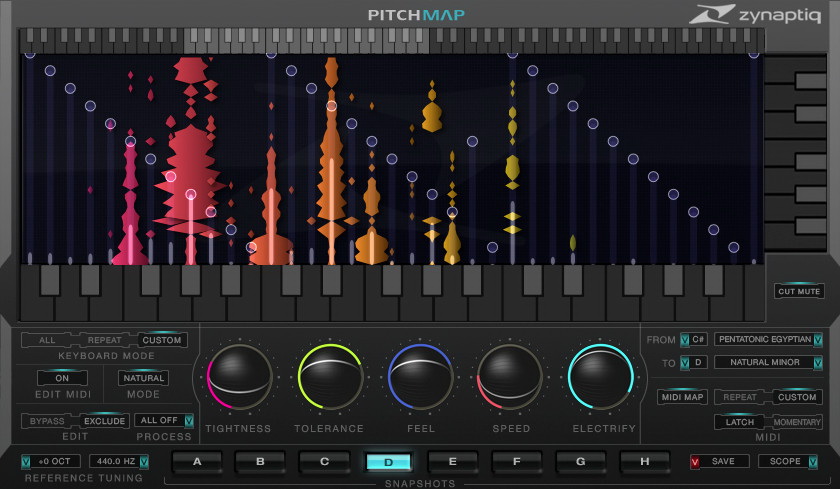840x489 pixels.
Task: Toggle the Bypass edit button
Action: [x=47, y=421]
